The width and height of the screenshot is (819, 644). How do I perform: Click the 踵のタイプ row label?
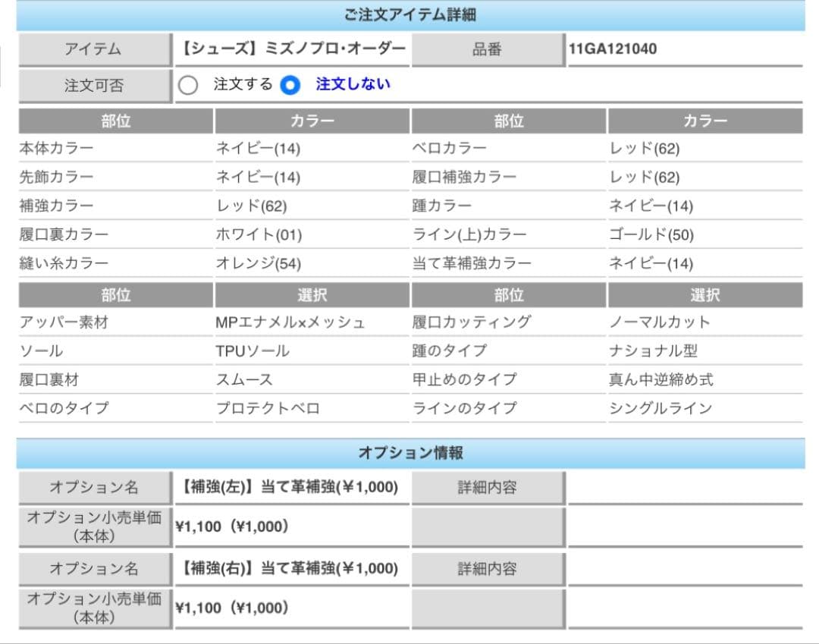[x=450, y=351]
